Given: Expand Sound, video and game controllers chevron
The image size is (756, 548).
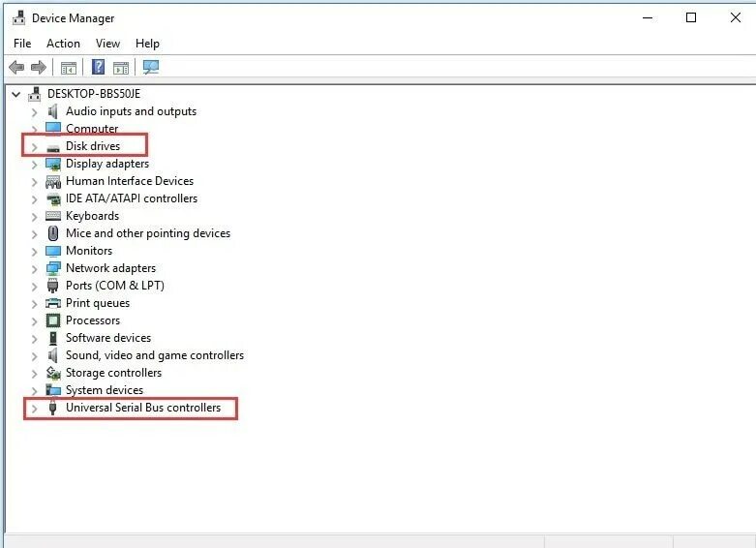Looking at the screenshot, I should pos(34,356).
